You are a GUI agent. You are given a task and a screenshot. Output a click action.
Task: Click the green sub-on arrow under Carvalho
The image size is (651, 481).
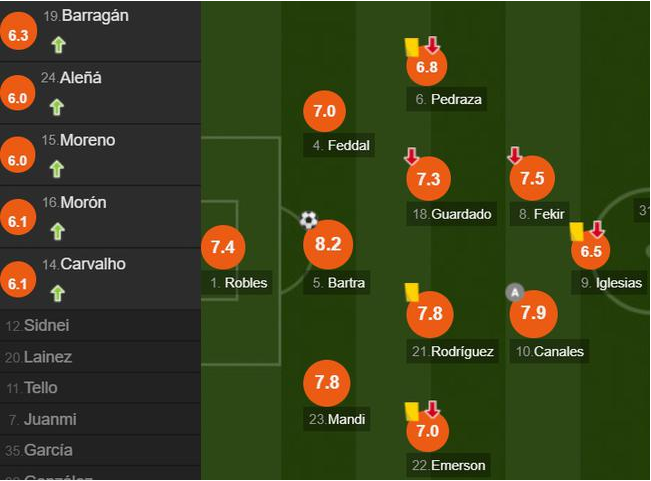point(58,293)
